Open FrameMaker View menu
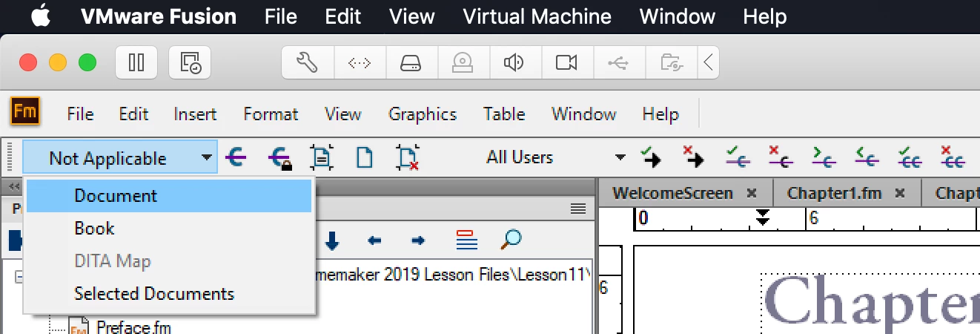The height and width of the screenshot is (334, 980). coord(343,114)
